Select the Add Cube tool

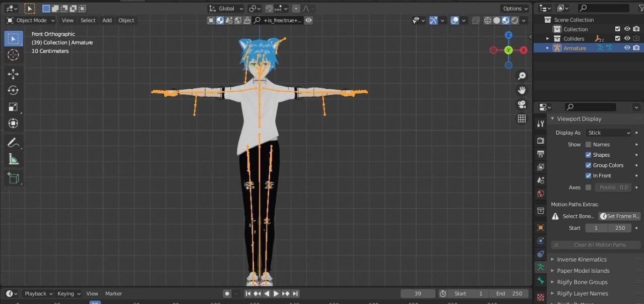point(14,178)
